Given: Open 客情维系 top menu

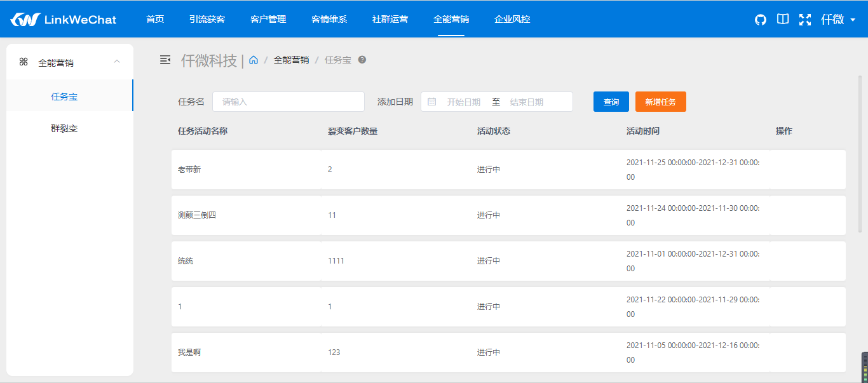Looking at the screenshot, I should point(329,19).
